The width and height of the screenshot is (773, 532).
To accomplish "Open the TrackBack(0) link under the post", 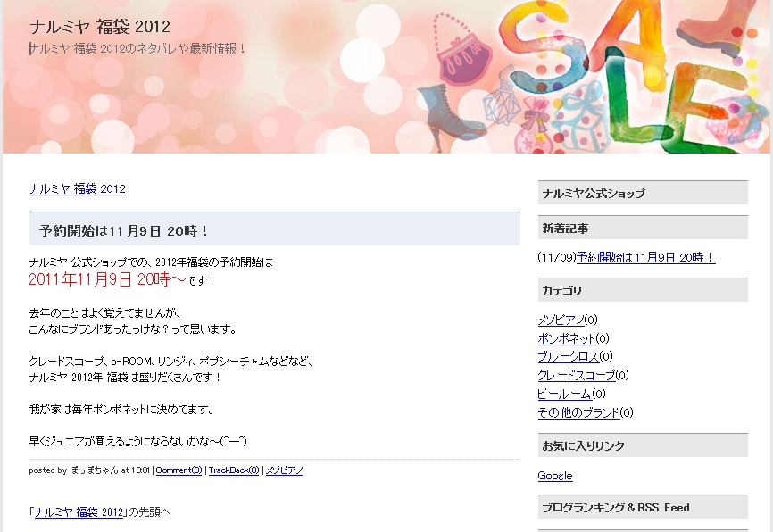I will (x=234, y=470).
